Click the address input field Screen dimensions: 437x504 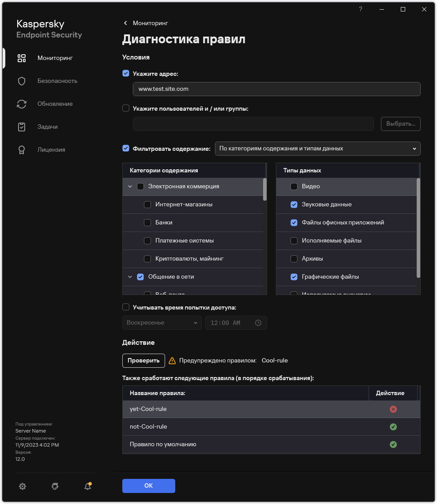(276, 89)
